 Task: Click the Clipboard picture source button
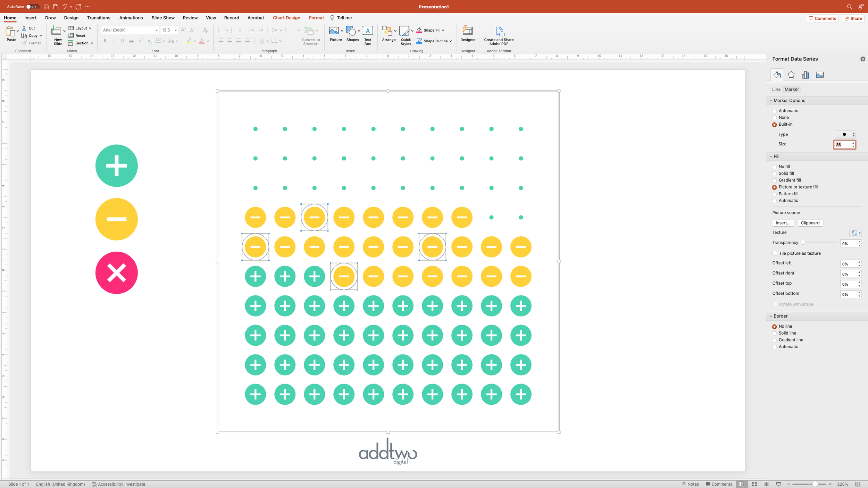click(x=810, y=223)
